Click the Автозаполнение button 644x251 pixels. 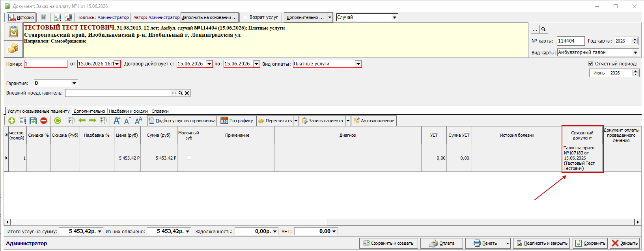point(374,121)
